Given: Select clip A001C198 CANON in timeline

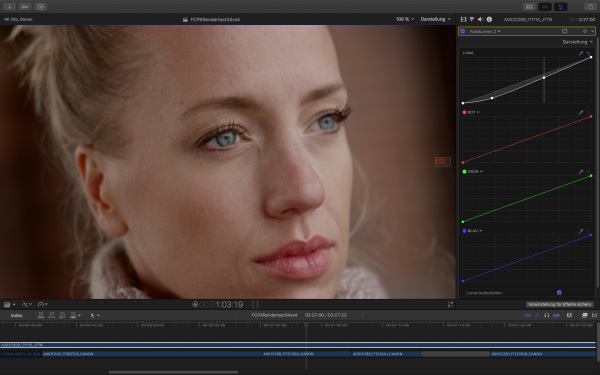Looking at the screenshot, I should point(307,354).
